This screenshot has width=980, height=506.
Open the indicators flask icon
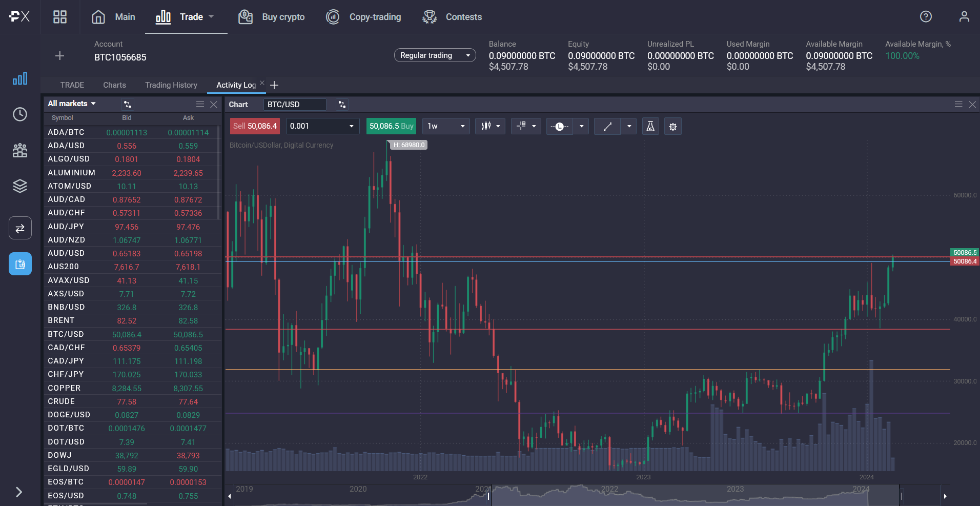point(650,126)
